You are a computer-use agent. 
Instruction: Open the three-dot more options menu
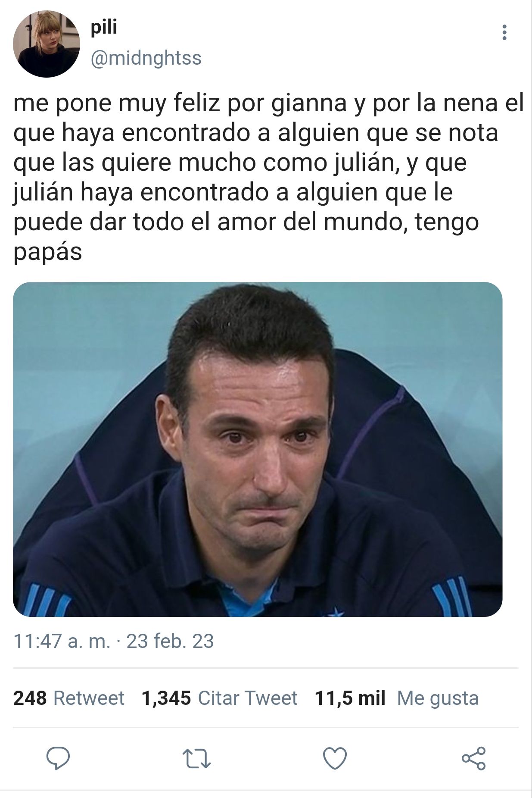coord(504,33)
